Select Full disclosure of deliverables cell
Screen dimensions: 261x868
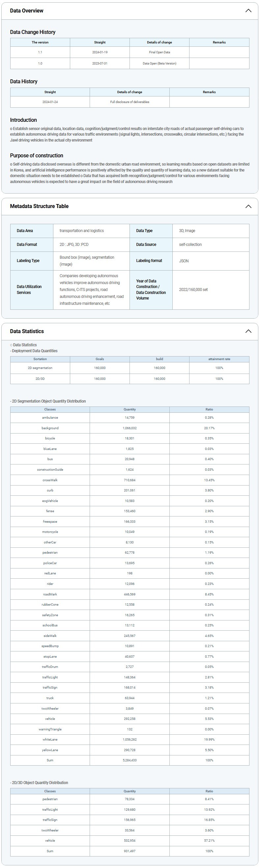[x=130, y=102]
